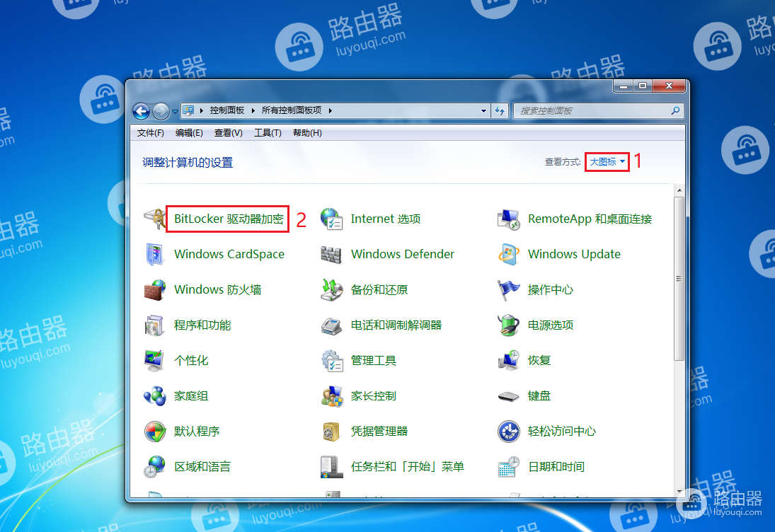Viewport: 775px width, 532px height.
Task: Open the BitLocker drive encryption icon
Action: tap(155, 219)
